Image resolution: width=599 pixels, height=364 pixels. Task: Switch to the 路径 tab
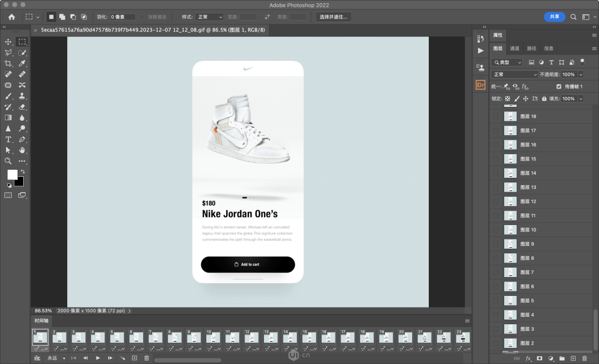click(x=531, y=48)
